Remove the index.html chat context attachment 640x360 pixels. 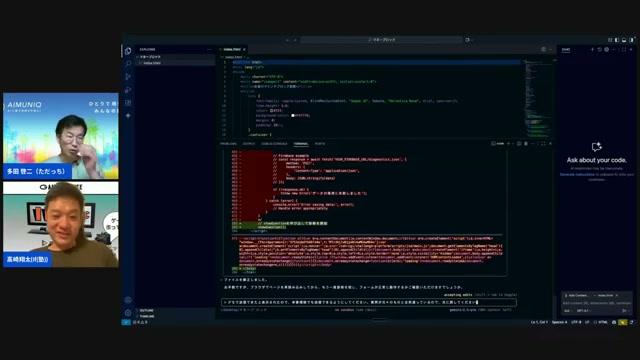(x=617, y=295)
